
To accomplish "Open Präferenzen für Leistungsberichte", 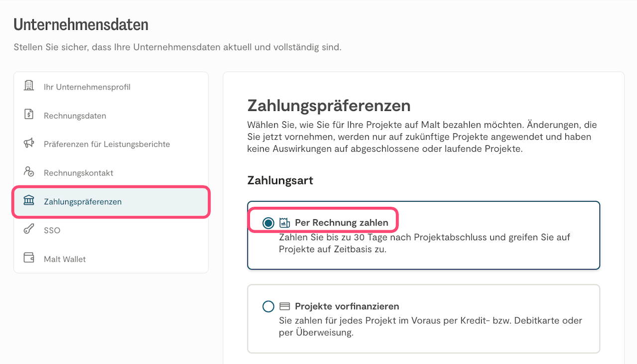I will point(107,144).
